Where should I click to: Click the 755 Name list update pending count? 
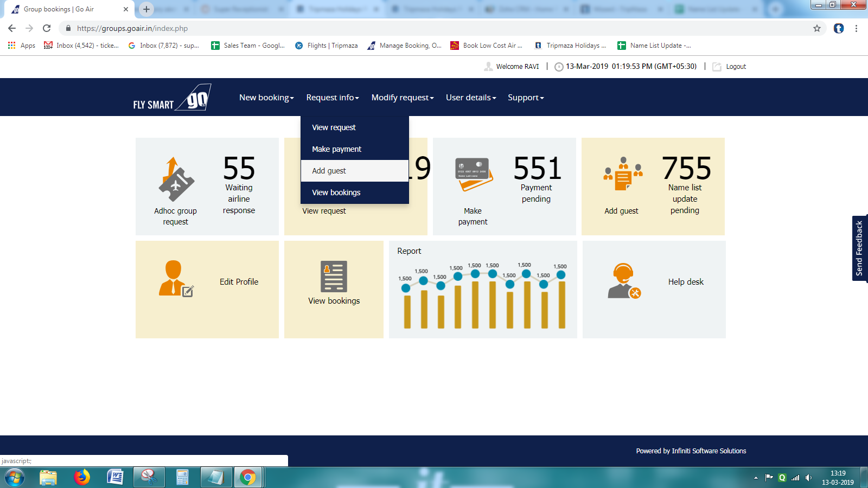[686, 184]
